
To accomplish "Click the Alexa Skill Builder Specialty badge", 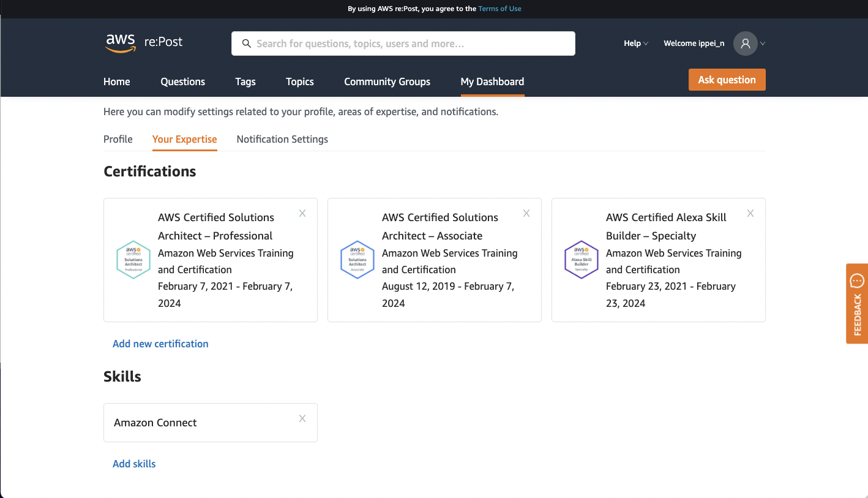I will 582,260.
